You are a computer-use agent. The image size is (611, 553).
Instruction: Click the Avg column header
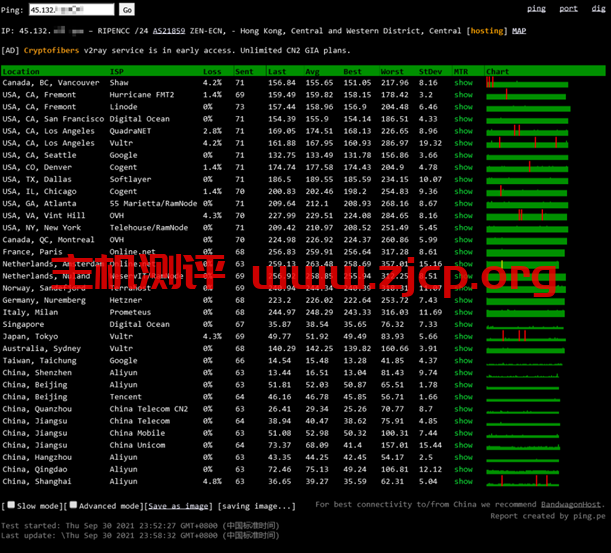point(312,71)
